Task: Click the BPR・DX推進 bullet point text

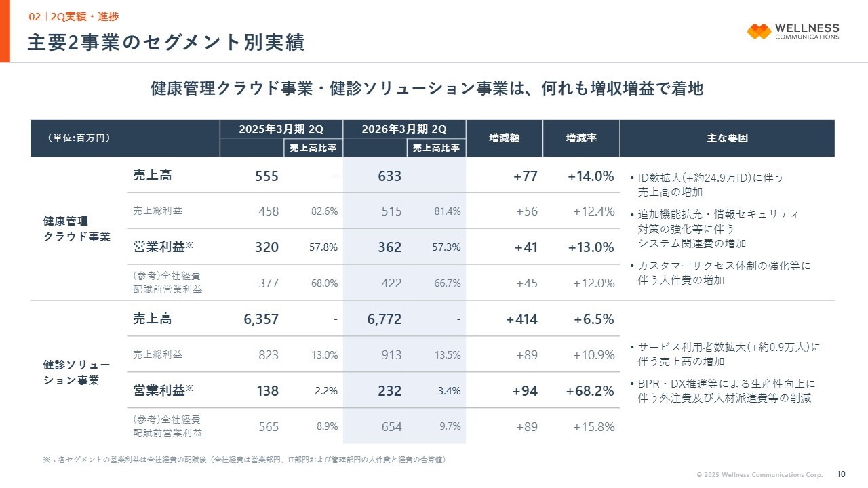Action: pyautogui.click(x=726, y=390)
